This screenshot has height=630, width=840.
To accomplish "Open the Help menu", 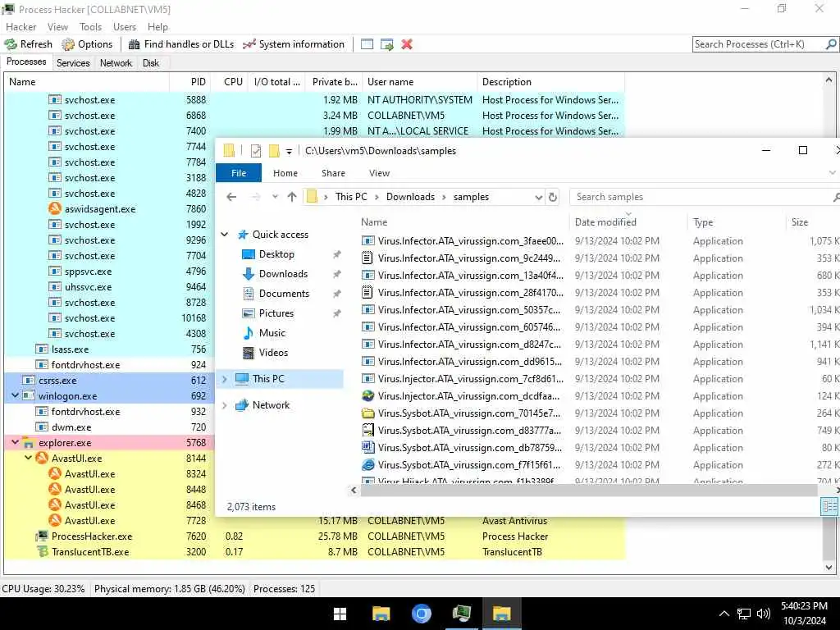I will (x=157, y=27).
